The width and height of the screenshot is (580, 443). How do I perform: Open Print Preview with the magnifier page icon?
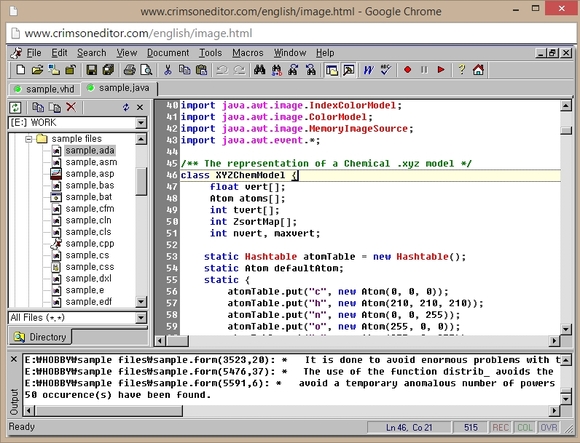click(146, 70)
